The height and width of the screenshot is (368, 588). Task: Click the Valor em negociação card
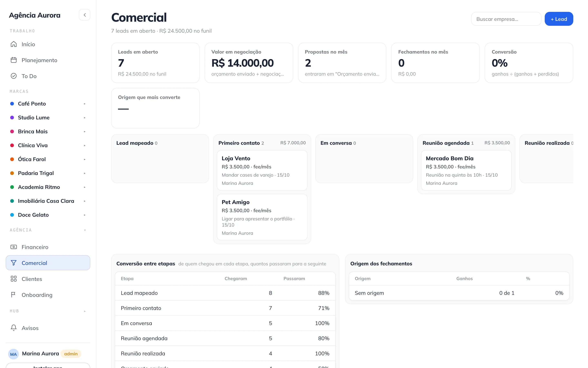[x=248, y=63]
